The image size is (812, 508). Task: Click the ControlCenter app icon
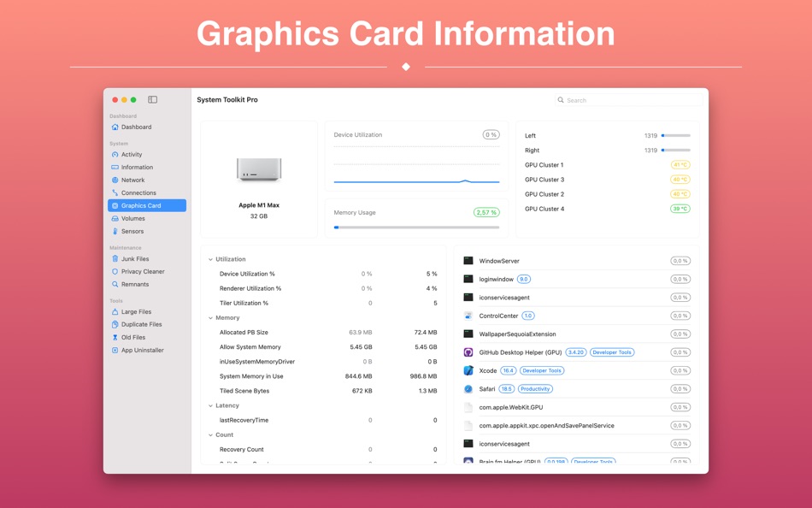468,316
